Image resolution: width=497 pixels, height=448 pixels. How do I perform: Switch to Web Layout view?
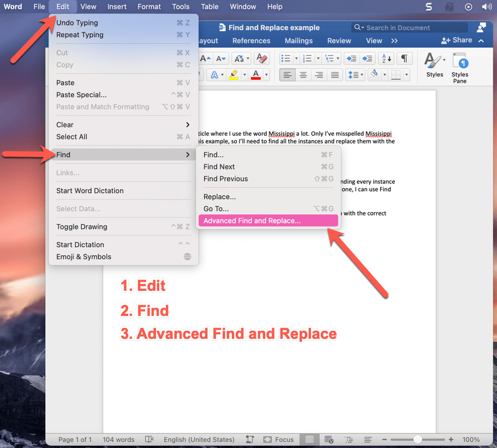[329, 439]
